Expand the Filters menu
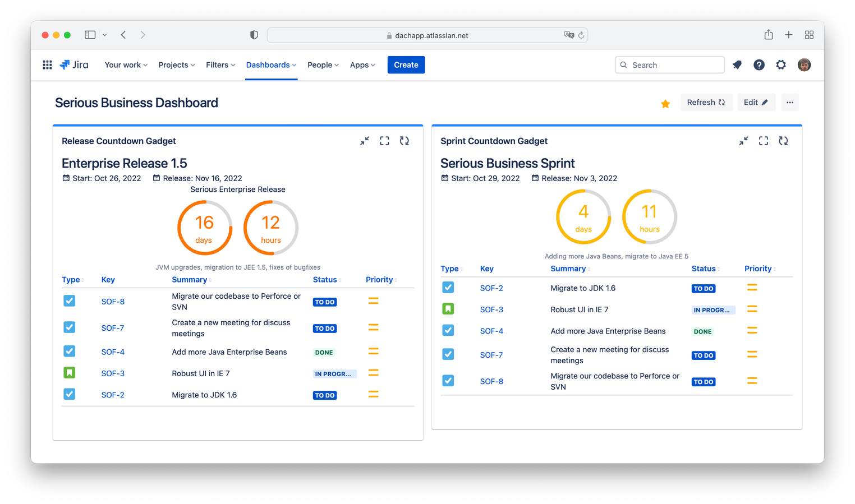Image resolution: width=855 pixels, height=504 pixels. [x=220, y=65]
